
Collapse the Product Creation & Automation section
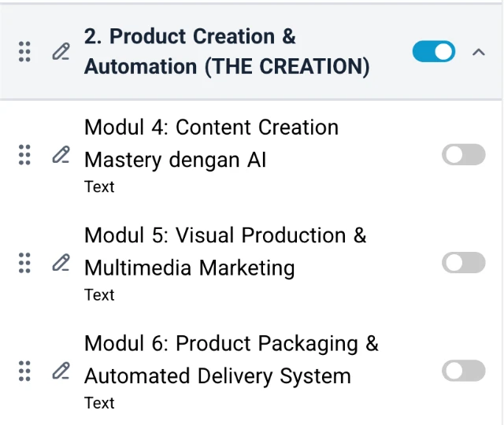click(478, 52)
